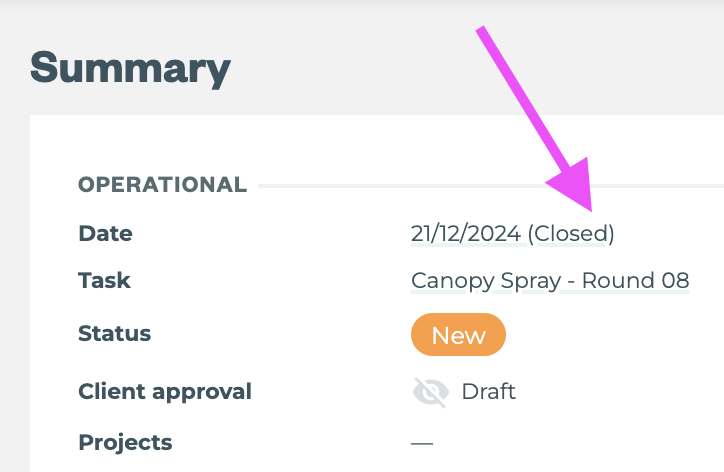Open the 21/12/2024 date link

click(x=466, y=234)
